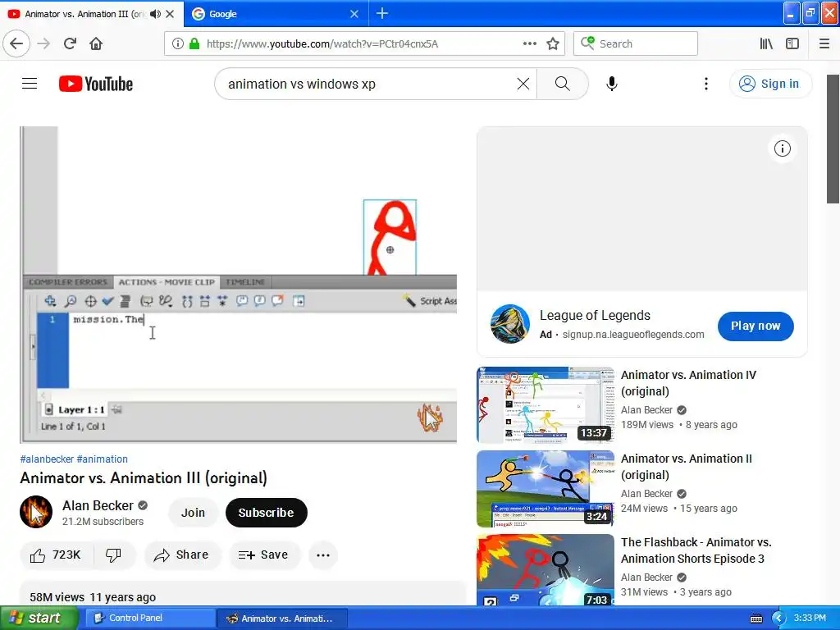Mute the YouTube tab audio icon
This screenshot has height=630, width=840.
pyautogui.click(x=155, y=14)
